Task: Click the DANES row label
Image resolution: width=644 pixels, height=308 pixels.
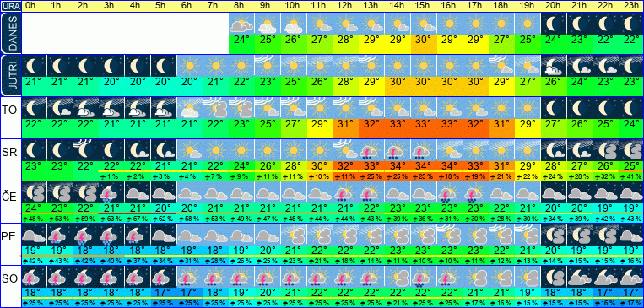Action: 11,33
